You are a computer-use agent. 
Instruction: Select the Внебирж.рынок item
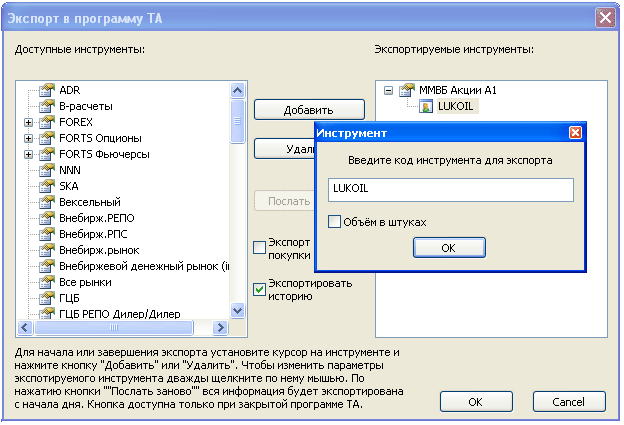(x=99, y=250)
